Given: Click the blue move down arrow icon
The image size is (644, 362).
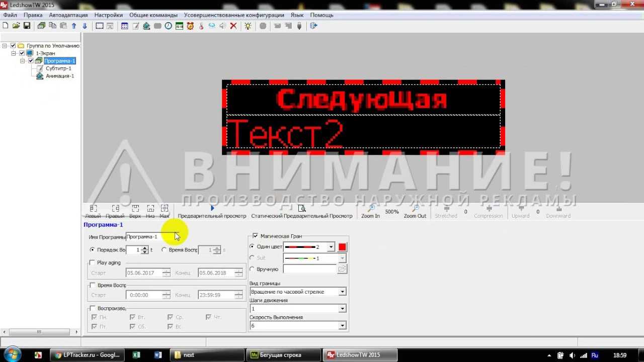Looking at the screenshot, I should point(85,26).
